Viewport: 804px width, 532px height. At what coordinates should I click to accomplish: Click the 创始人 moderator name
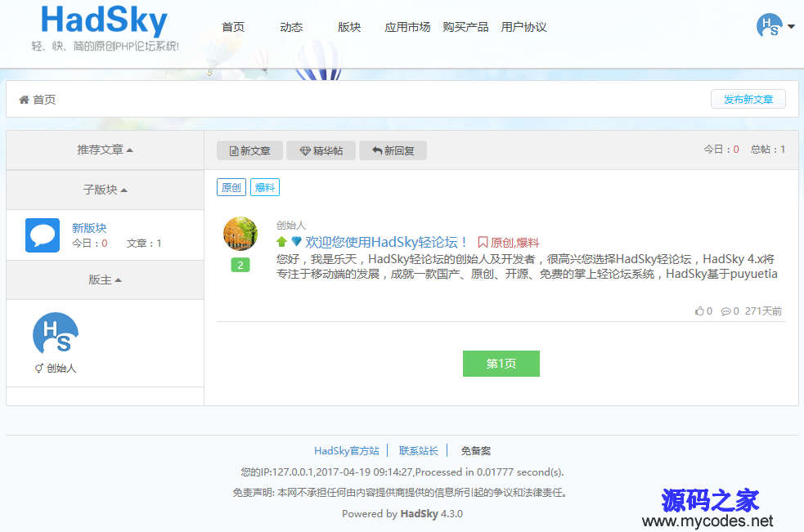click(61, 368)
